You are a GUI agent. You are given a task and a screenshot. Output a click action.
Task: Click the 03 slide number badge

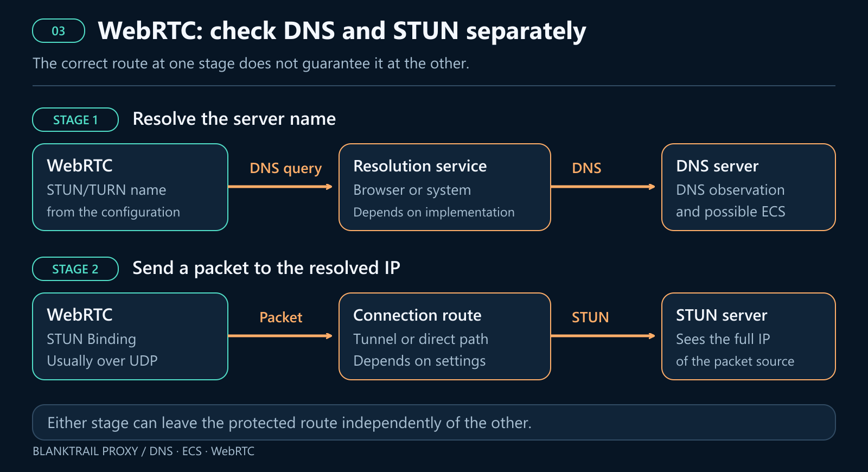click(59, 31)
